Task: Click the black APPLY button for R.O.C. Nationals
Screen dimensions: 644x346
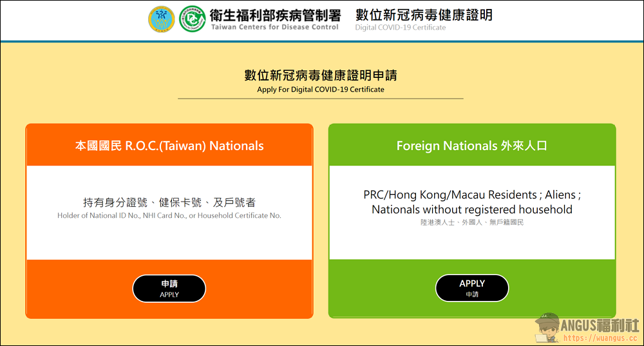Action: [169, 289]
